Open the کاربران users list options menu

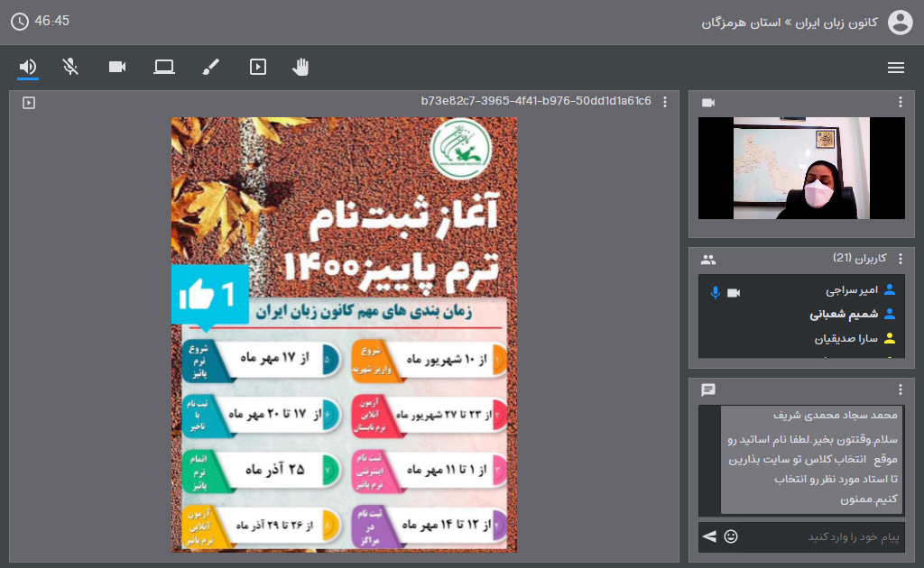[x=899, y=259]
